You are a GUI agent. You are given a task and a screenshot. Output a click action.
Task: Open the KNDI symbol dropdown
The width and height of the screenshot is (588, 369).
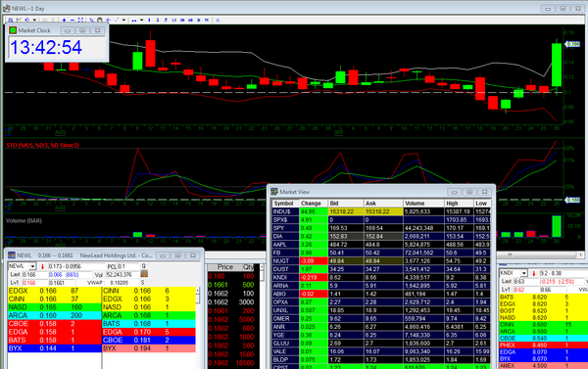524,273
